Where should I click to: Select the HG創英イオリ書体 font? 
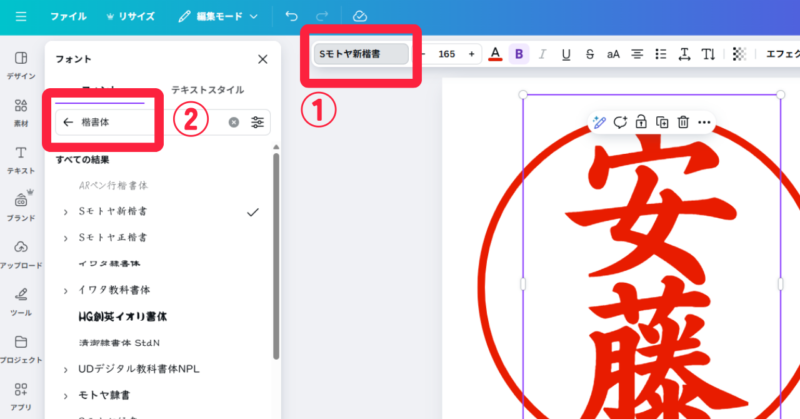click(x=122, y=316)
